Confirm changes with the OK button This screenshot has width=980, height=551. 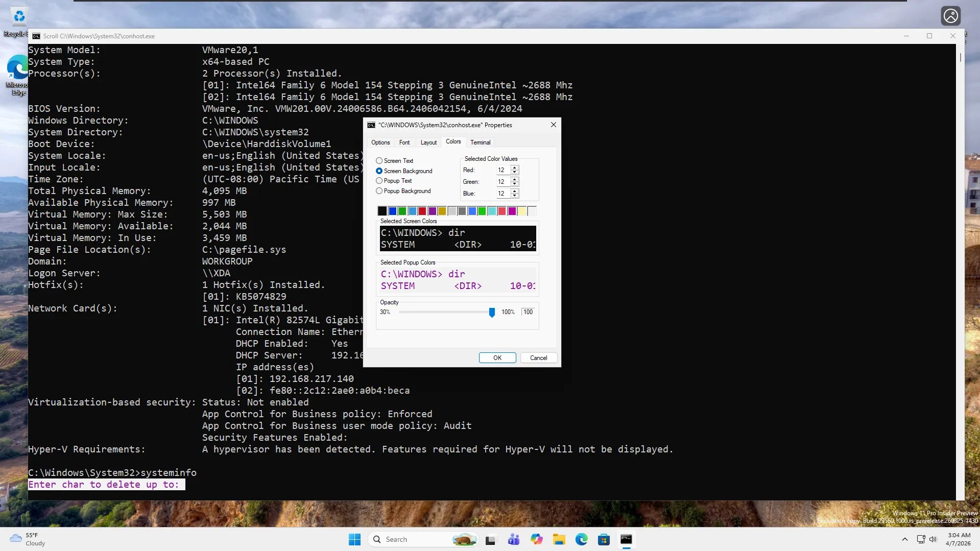coord(496,357)
